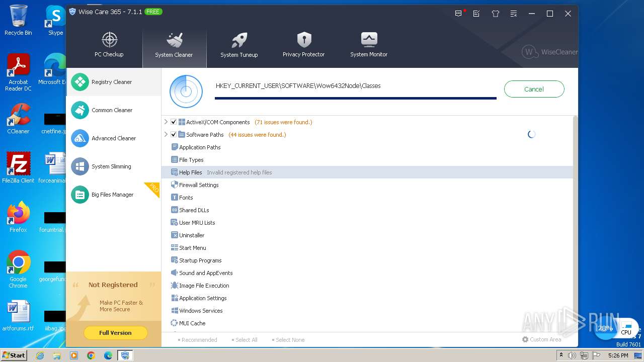This screenshot has height=362, width=644.
Task: Open the CCleaner desktop shortcut
Action: click(18, 119)
